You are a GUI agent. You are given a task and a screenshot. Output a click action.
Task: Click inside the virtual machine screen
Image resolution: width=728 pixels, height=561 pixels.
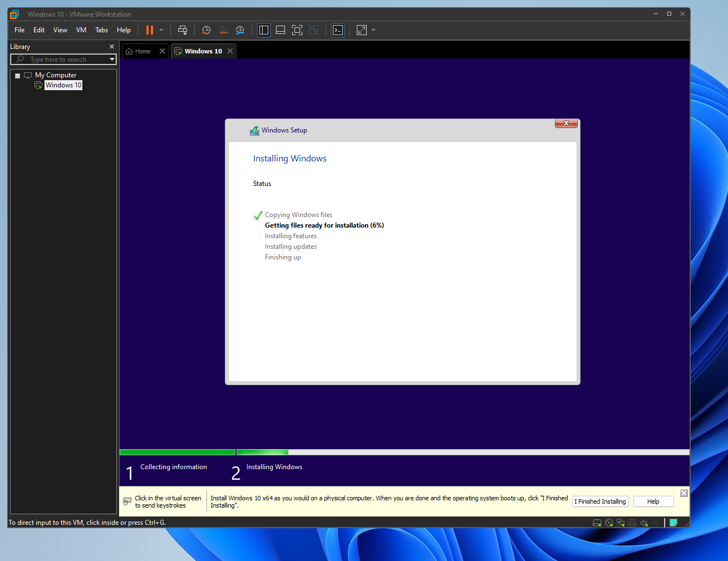(405, 272)
